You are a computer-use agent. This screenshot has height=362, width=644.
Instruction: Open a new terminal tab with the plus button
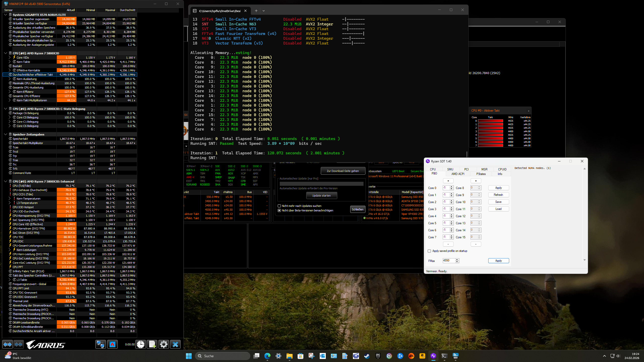click(x=256, y=11)
